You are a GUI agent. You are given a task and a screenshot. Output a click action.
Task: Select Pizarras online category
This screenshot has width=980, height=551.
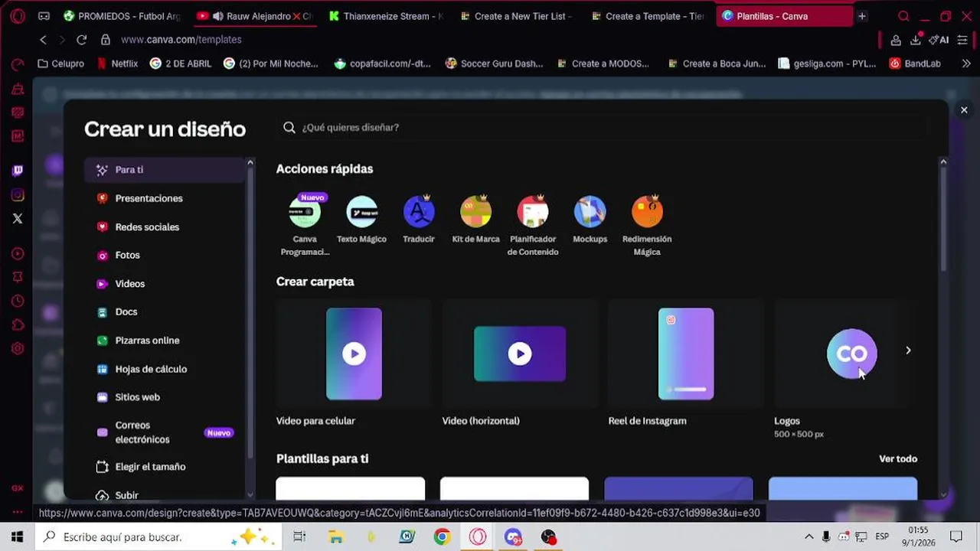click(x=164, y=340)
